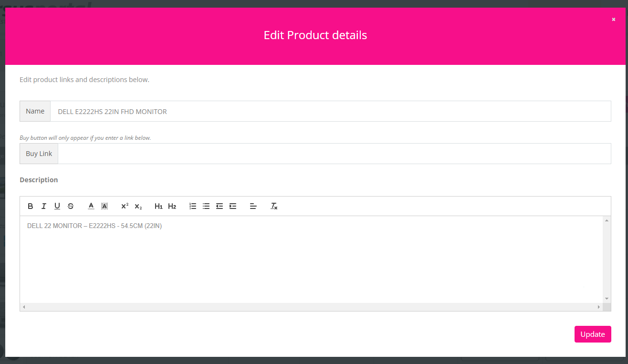Insert a bulleted list
Viewport: 628px width, 364px height.
coord(206,206)
